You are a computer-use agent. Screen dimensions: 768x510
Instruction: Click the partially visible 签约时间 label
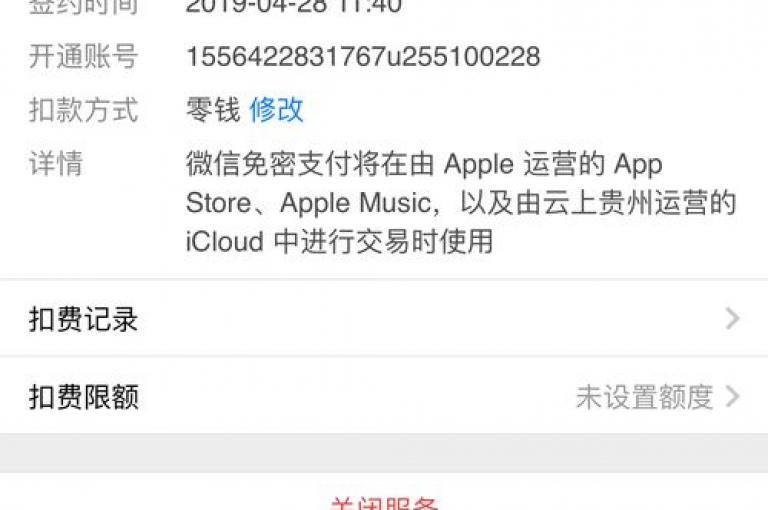83,6
